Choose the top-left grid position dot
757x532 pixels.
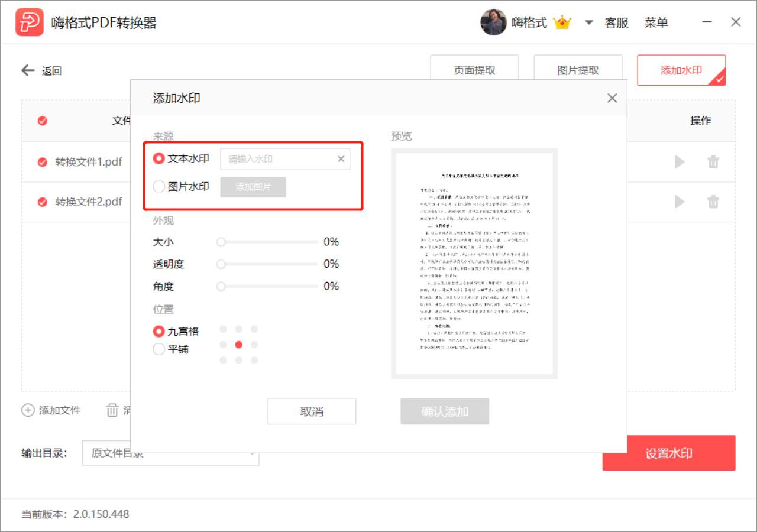coord(223,329)
